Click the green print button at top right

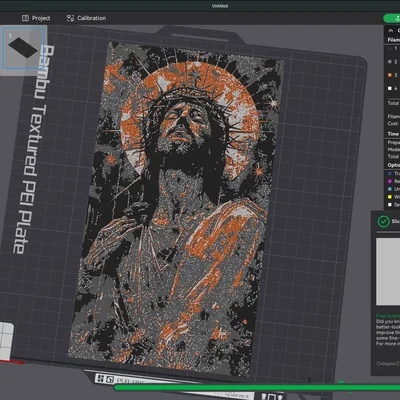392,18
